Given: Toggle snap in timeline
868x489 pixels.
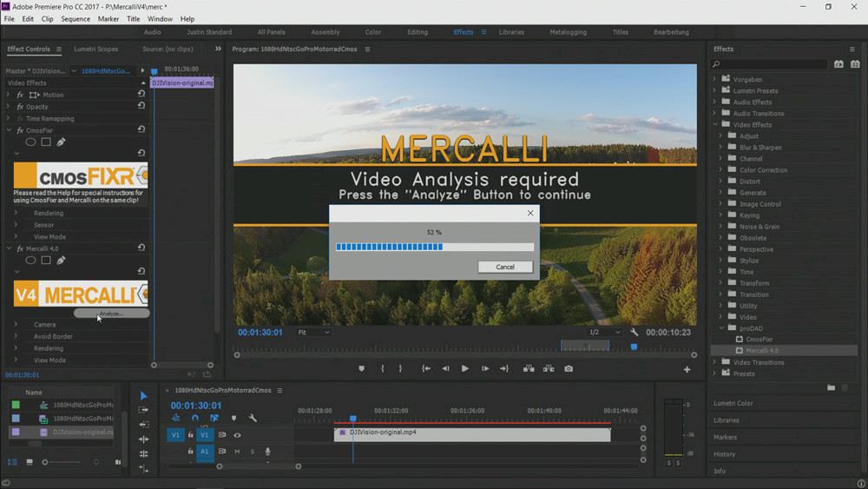Looking at the screenshot, I should pyautogui.click(x=194, y=418).
